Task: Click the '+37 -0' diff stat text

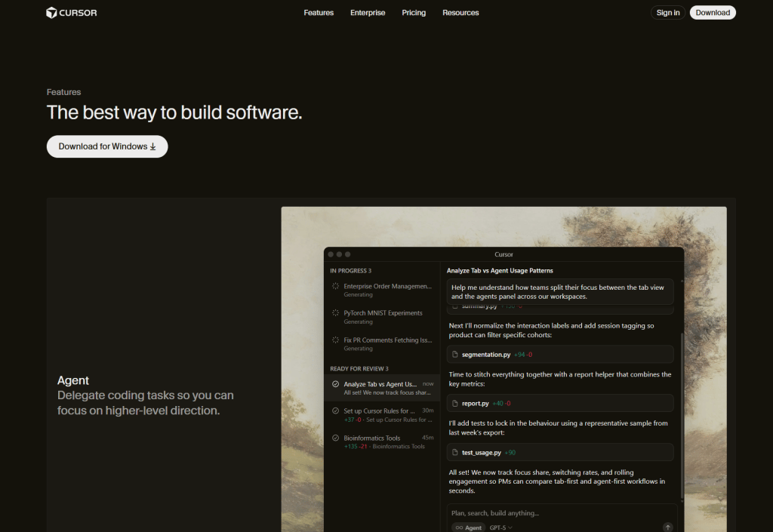Action: click(x=353, y=420)
